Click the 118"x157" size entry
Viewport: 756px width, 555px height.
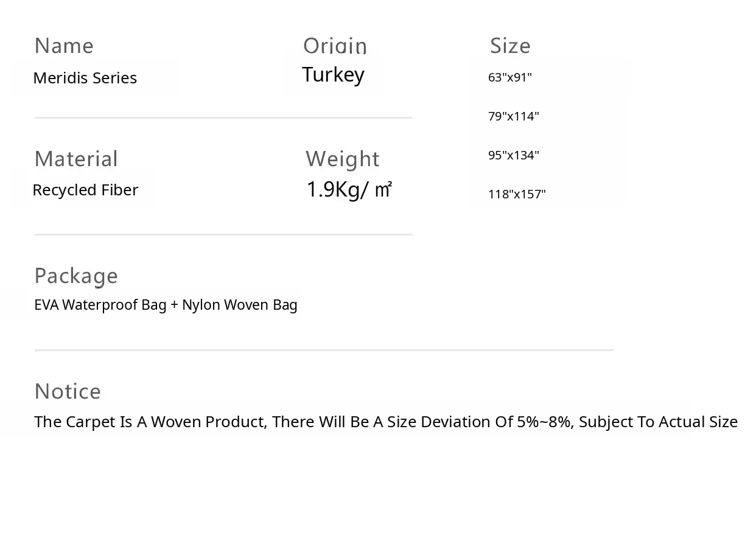point(517,194)
